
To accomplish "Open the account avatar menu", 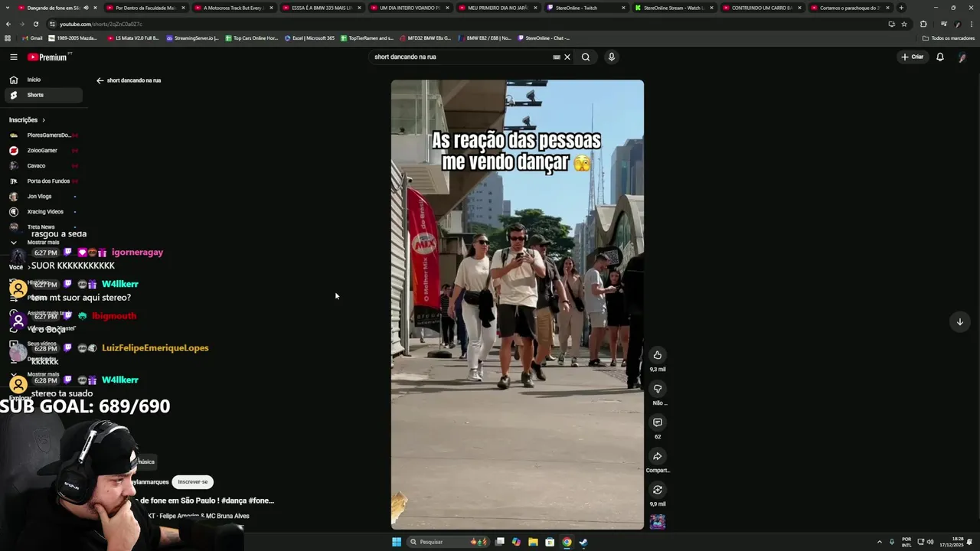I will pos(962,57).
